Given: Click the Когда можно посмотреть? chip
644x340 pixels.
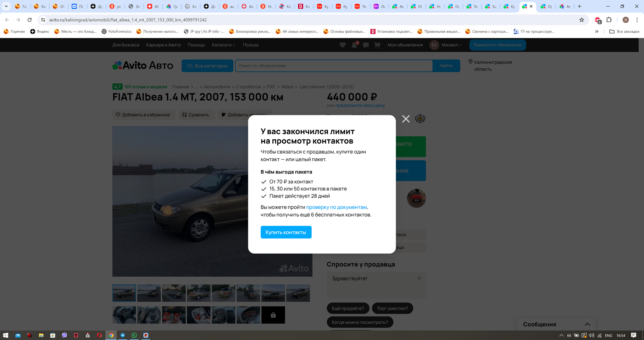Looking at the screenshot, I should pos(360,322).
